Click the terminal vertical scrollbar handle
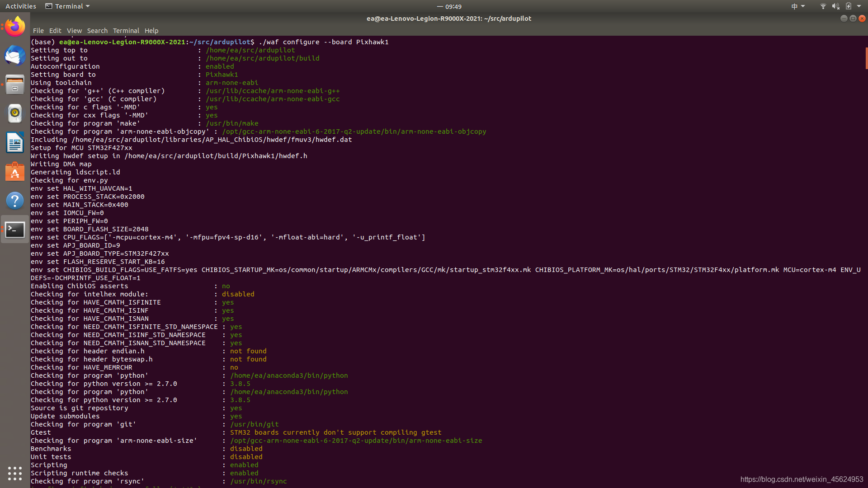Screen dimensions: 868x488 (866, 58)
